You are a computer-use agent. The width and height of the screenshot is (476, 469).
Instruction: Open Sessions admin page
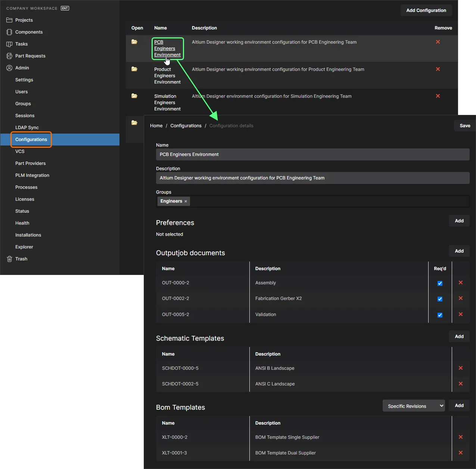(25, 116)
